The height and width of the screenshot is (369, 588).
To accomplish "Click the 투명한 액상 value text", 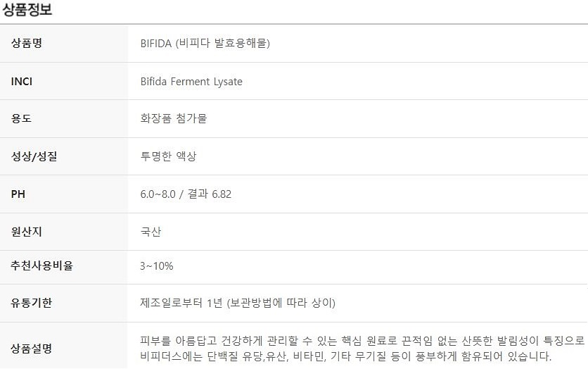I will tap(168, 156).
